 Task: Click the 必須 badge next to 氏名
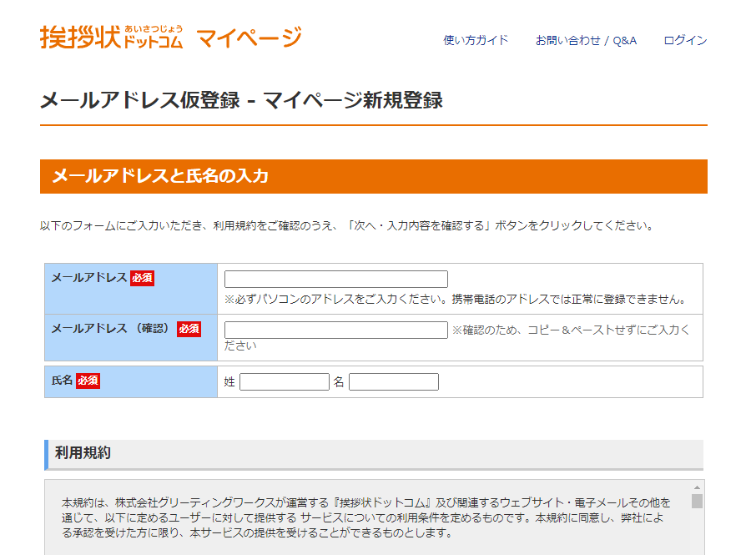click(88, 381)
